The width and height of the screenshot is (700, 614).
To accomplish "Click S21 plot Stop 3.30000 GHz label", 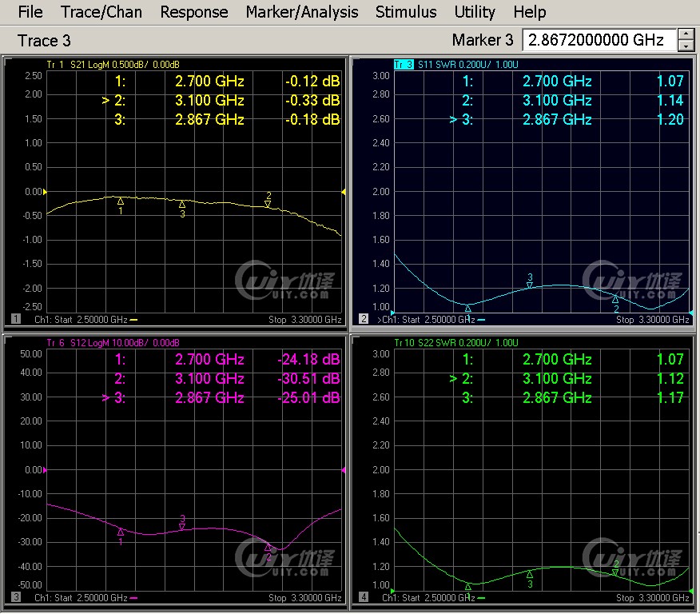I will click(305, 319).
